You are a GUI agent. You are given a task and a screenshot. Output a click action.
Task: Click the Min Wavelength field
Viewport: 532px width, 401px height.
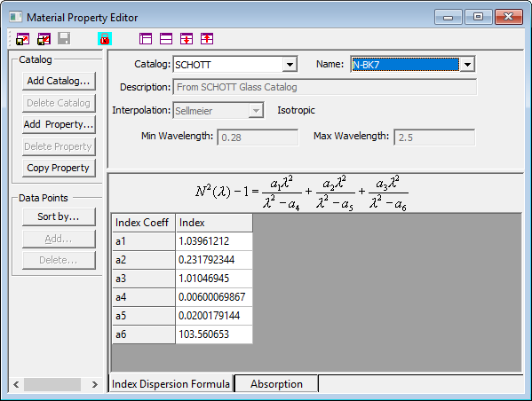[x=258, y=138]
